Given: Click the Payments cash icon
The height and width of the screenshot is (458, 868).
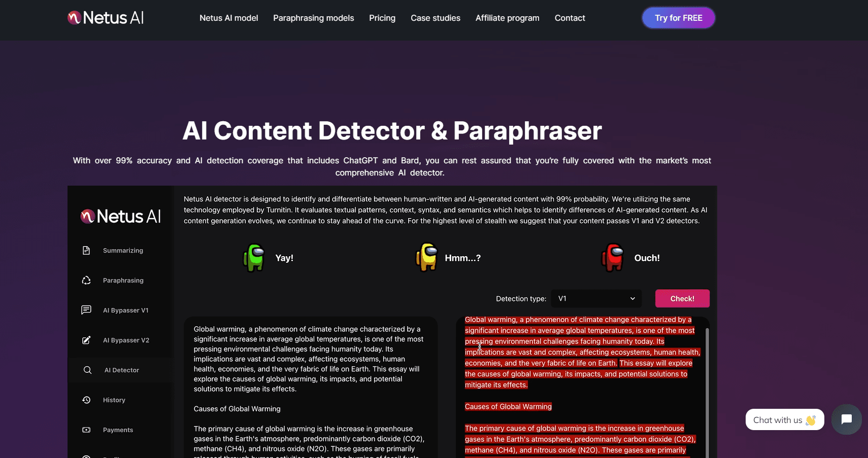Looking at the screenshot, I should [x=86, y=430].
